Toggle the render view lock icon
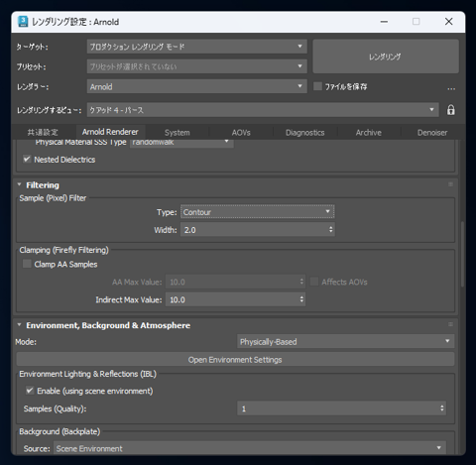This screenshot has width=476, height=465. [x=451, y=110]
